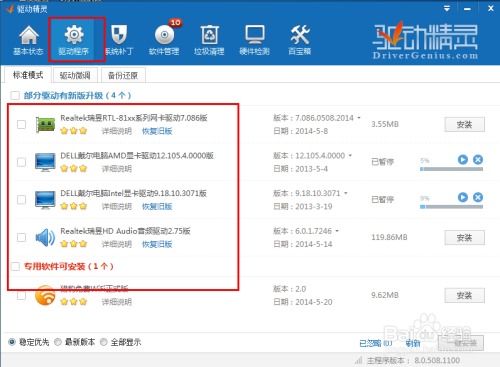Expand version dropdown for 7.086.0508.2014

click(x=359, y=118)
